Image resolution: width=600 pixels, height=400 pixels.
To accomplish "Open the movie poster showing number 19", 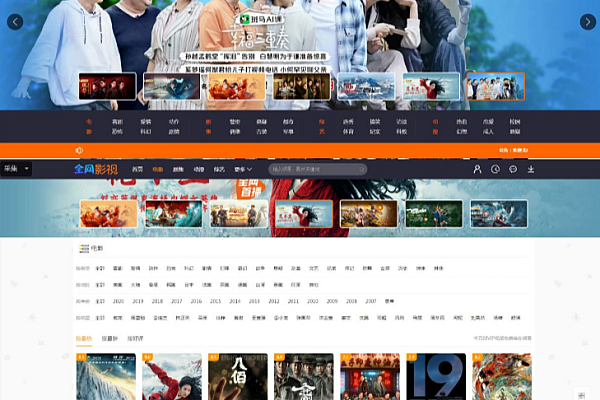I will [x=436, y=377].
